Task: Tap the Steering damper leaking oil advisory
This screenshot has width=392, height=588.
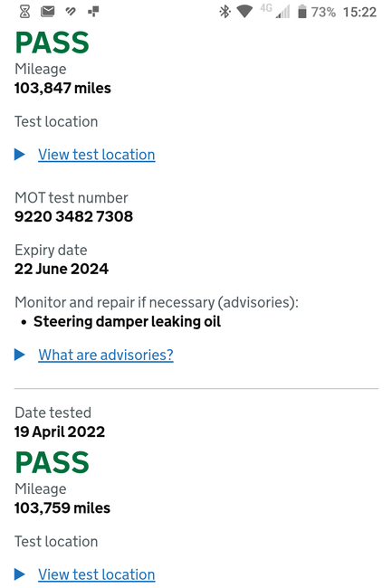Action: click(x=127, y=322)
